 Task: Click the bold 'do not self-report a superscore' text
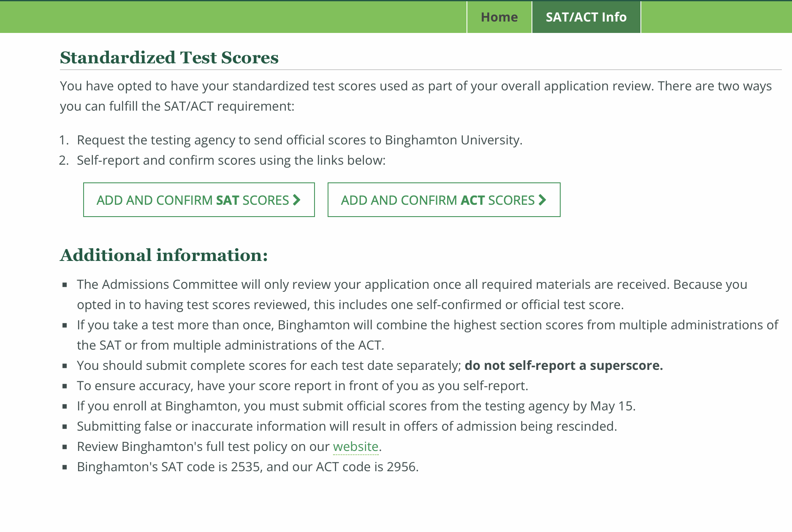pos(564,365)
